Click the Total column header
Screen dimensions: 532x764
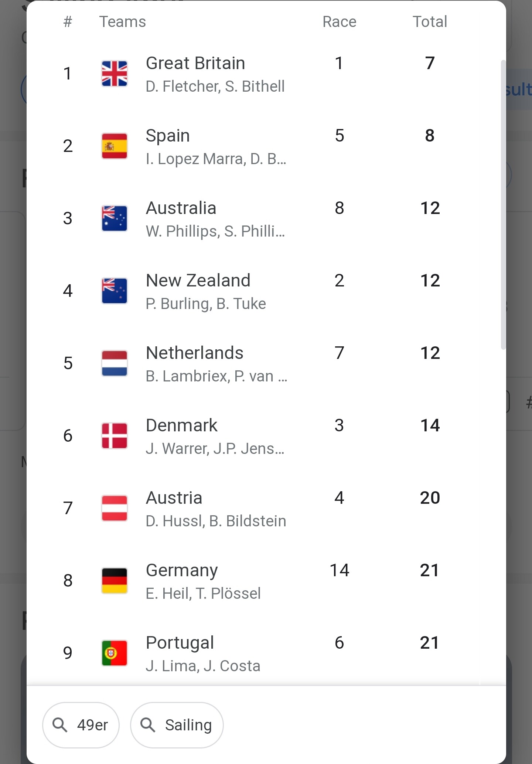point(430,22)
